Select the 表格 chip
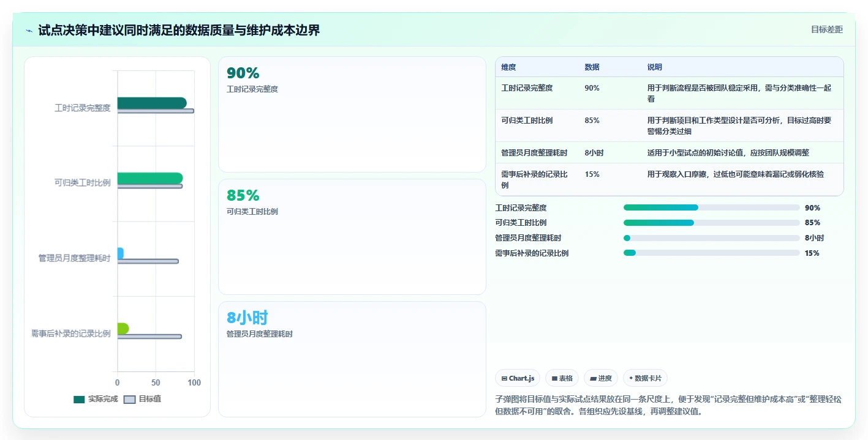 (x=562, y=378)
